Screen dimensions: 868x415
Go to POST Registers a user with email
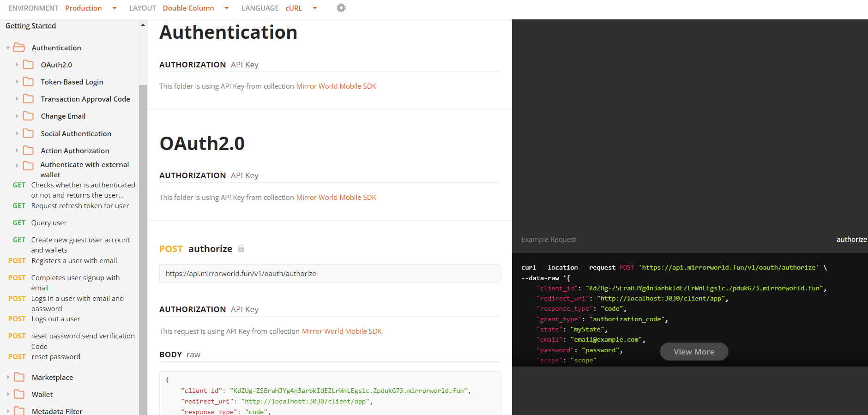coord(63,261)
